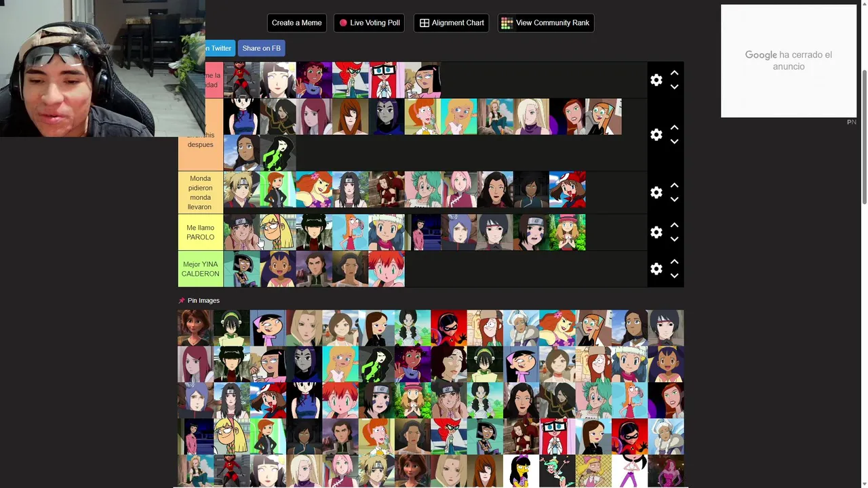Click the Create a Meme button
The height and width of the screenshot is (488, 868).
click(296, 23)
